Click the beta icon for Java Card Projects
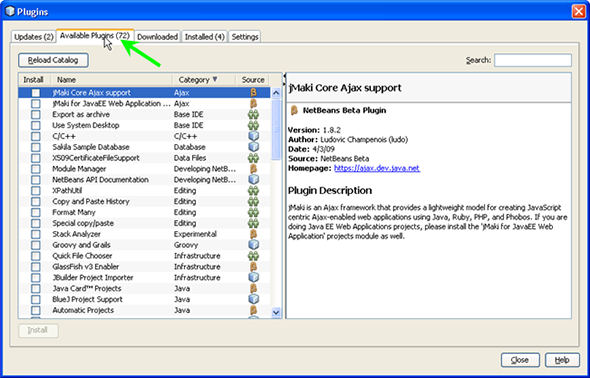 [254, 289]
